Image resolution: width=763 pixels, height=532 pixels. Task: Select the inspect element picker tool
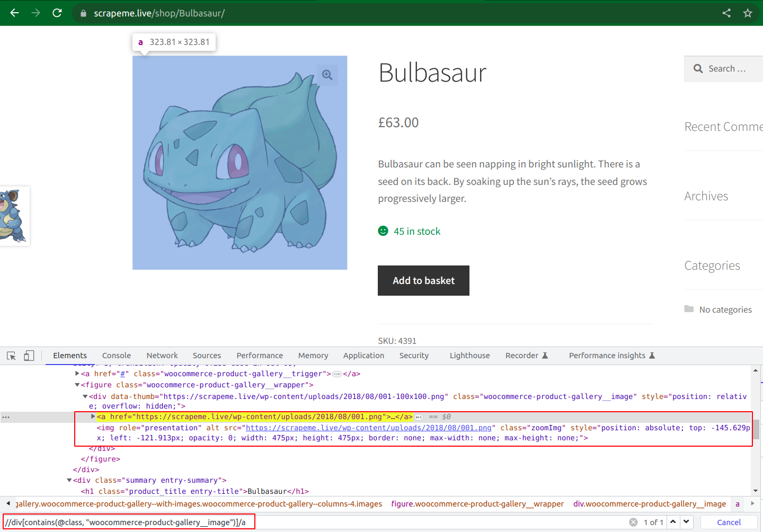[x=11, y=356]
